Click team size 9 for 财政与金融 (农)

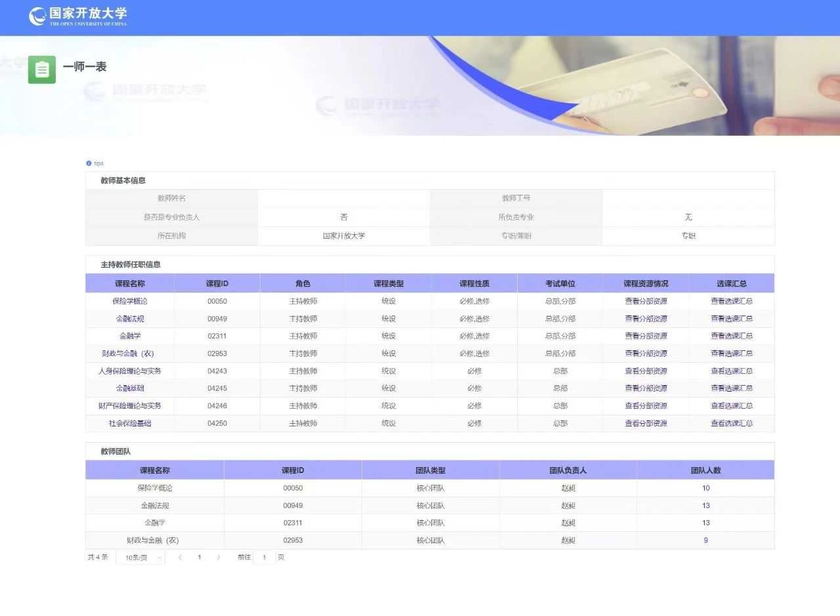coord(705,541)
